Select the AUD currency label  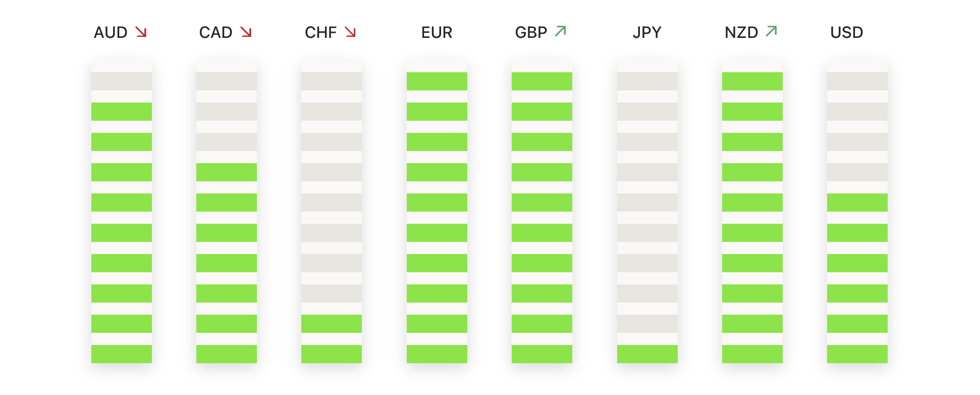pyautogui.click(x=111, y=32)
